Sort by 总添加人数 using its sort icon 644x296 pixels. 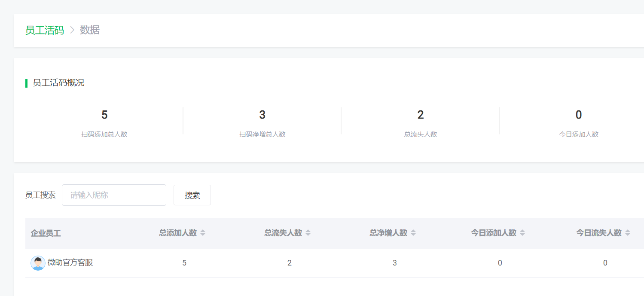tap(203, 233)
